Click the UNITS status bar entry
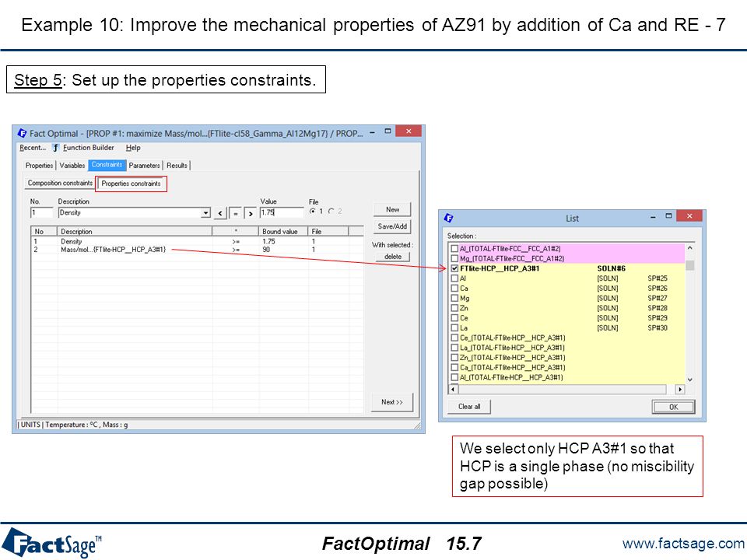 click(30, 425)
